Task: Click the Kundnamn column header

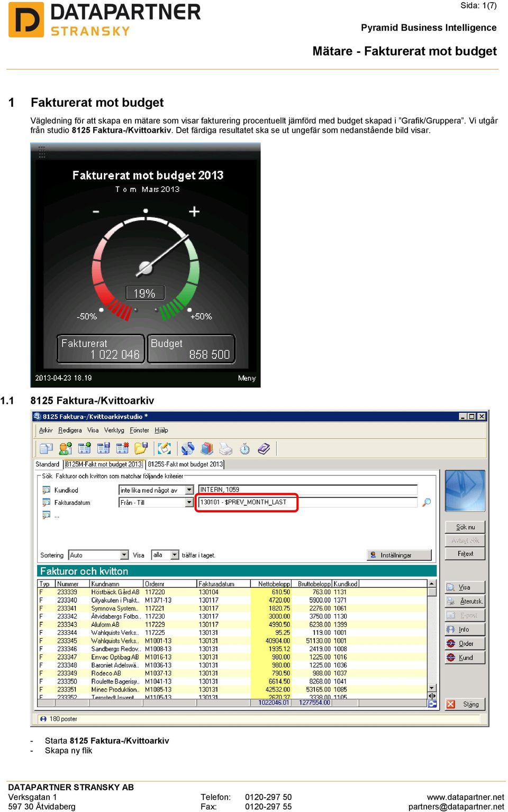Action: [x=116, y=584]
